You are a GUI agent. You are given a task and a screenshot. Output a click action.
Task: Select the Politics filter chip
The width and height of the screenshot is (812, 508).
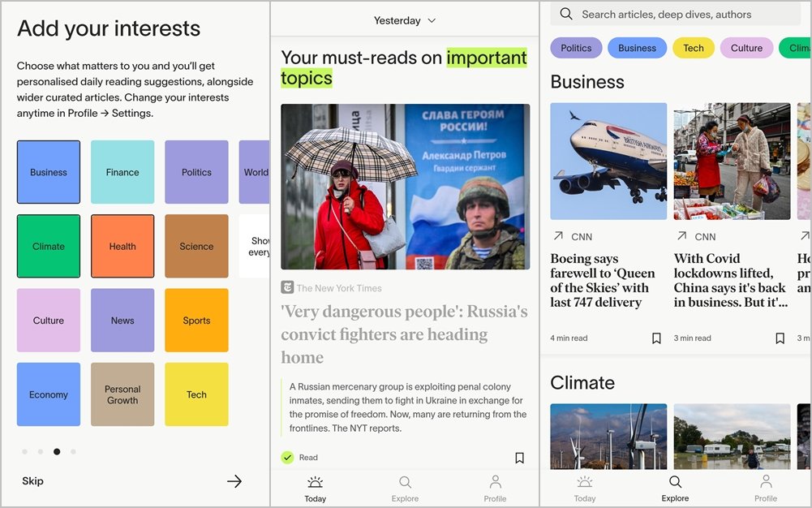(x=576, y=48)
